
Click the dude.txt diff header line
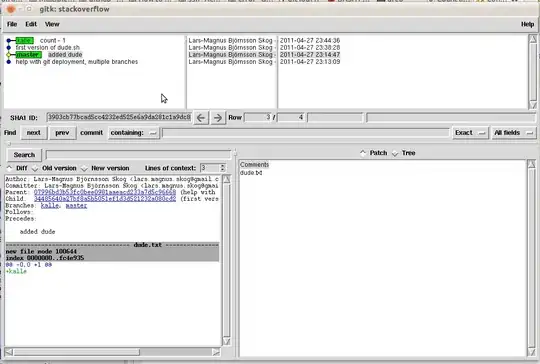tap(112, 245)
